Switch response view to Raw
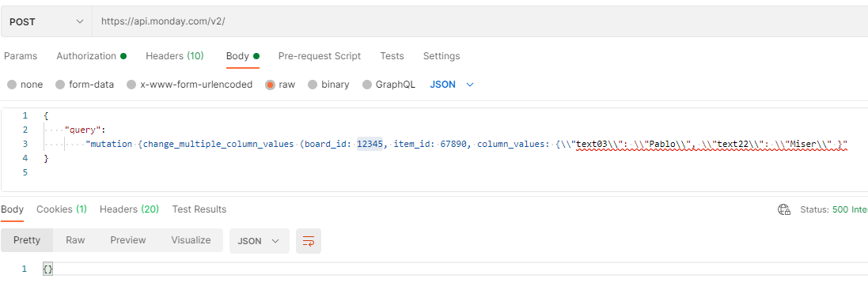The image size is (868, 290). pos(75,240)
